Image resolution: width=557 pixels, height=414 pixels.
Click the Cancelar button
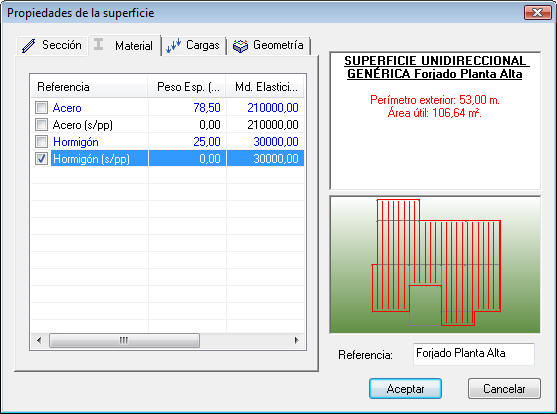coord(504,389)
